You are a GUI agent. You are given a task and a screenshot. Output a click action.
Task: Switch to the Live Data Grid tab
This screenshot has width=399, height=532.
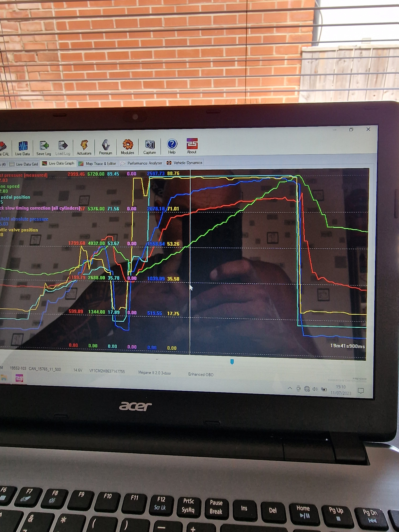coord(24,164)
